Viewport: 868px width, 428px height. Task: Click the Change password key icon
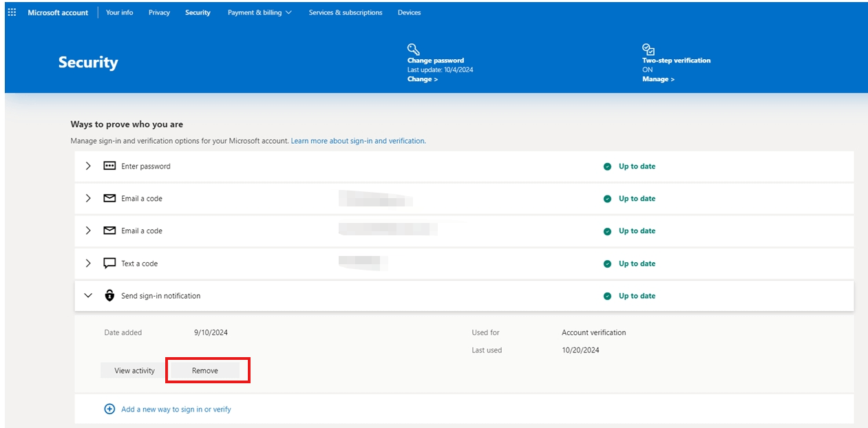point(413,49)
